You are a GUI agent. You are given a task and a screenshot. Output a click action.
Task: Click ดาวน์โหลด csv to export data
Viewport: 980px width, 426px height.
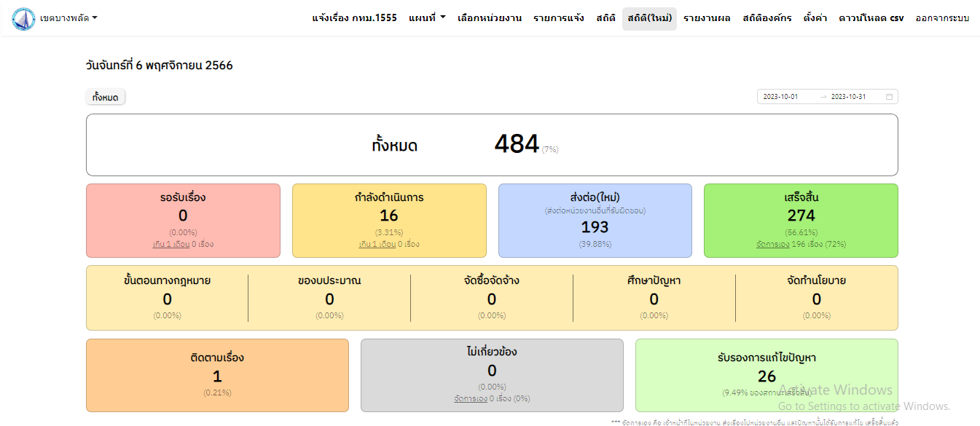871,18
